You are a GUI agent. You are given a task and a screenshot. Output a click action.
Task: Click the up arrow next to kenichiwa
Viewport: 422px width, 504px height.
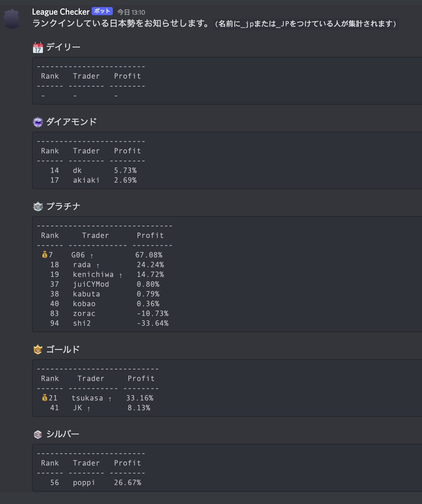pyautogui.click(x=121, y=275)
